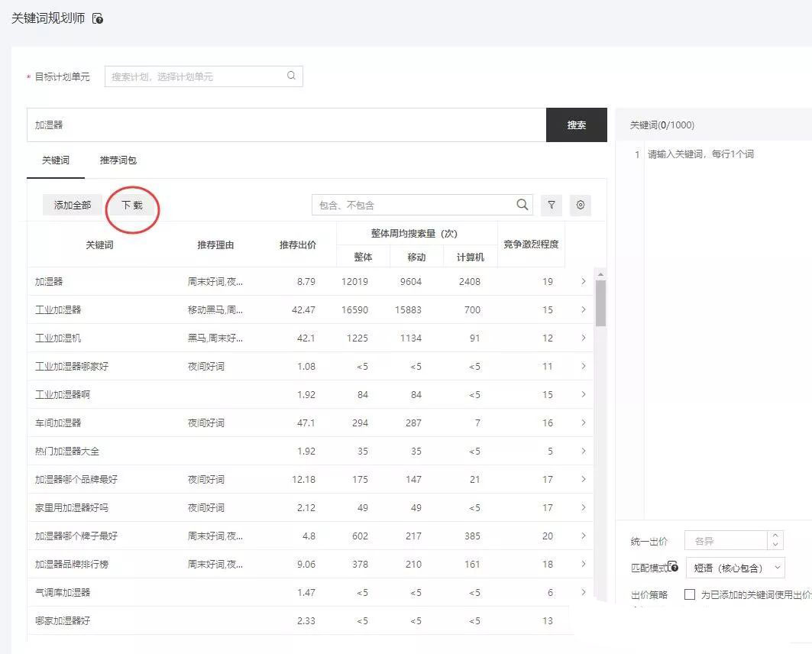Switch to the 推荐词包 tab
812x654 pixels.
118,160
